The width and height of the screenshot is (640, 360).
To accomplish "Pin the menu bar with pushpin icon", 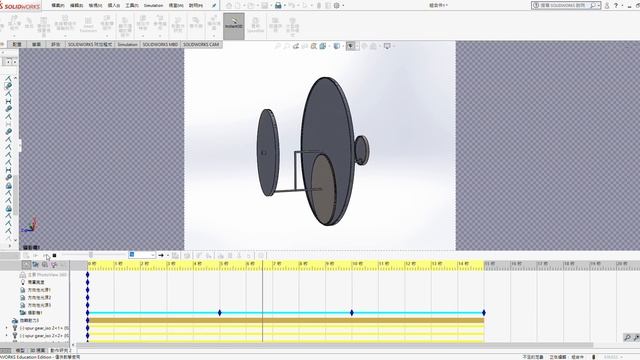I will pyautogui.click(x=214, y=6).
